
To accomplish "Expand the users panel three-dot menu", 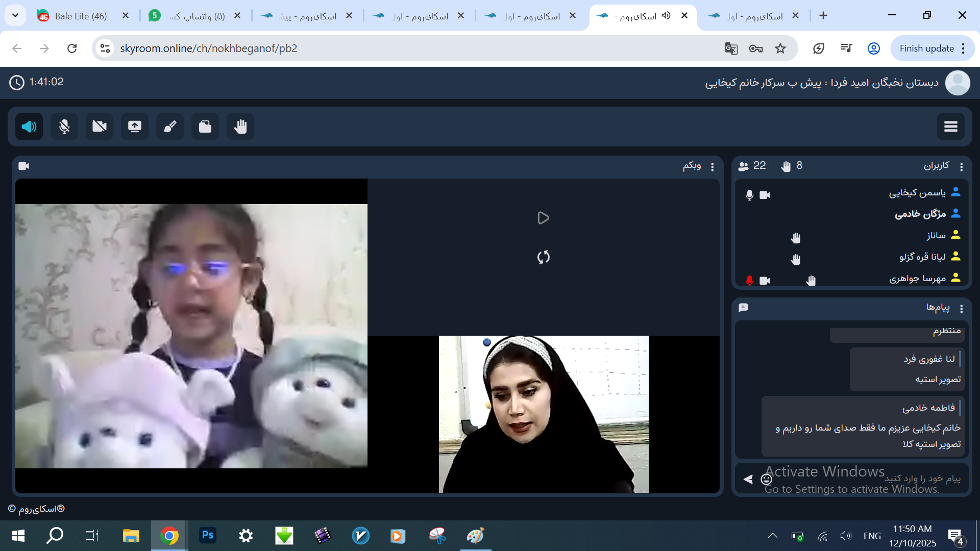I will tap(962, 167).
